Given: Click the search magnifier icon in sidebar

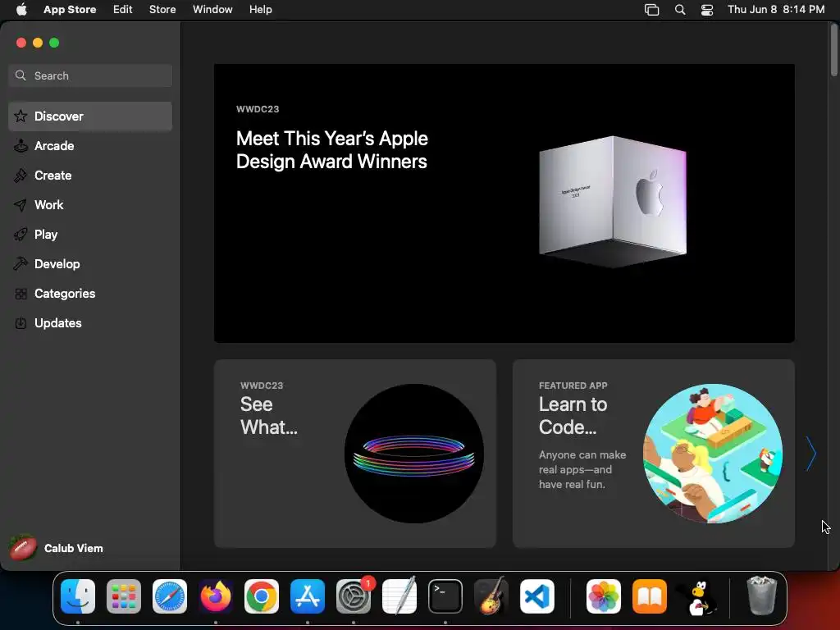Looking at the screenshot, I should click(21, 75).
